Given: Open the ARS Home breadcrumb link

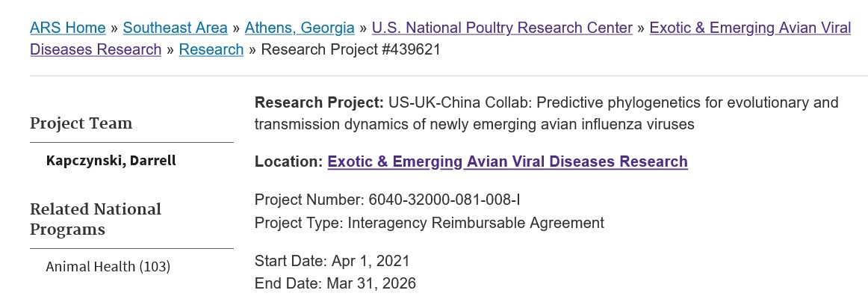Looking at the screenshot, I should tap(67, 28).
